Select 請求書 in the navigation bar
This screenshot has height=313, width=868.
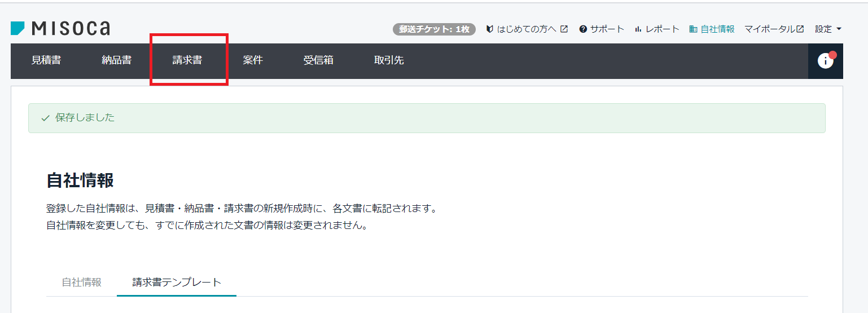coord(187,60)
